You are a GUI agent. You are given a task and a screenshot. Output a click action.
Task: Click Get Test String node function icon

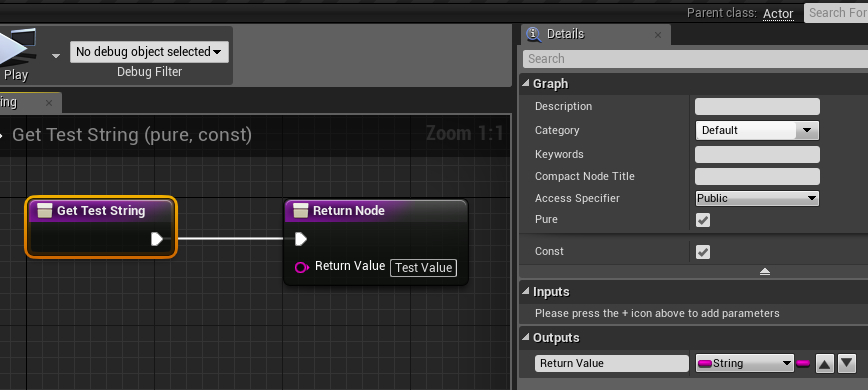pos(45,210)
